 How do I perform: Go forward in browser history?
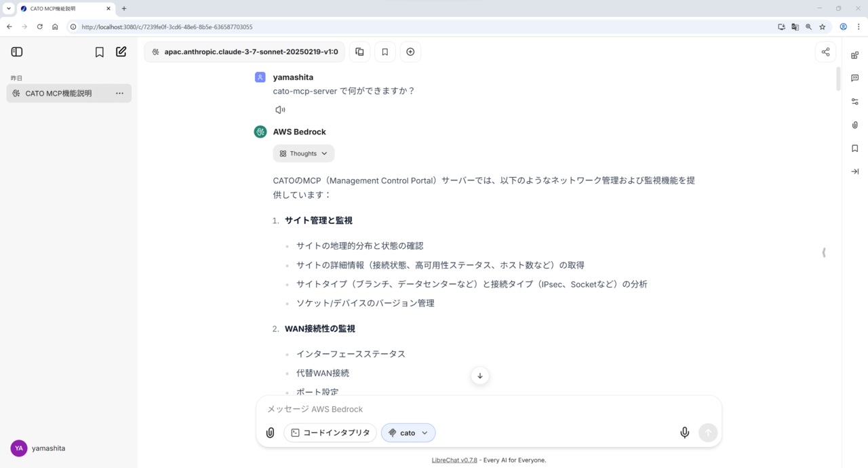(24, 27)
